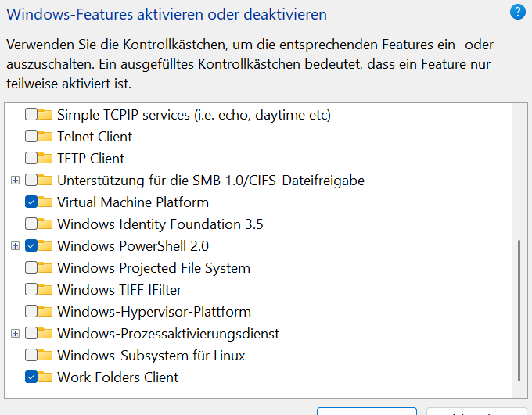The width and height of the screenshot is (532, 415).
Task: Click folder icon beside Windows PowerShell 2.0
Action: pos(45,246)
